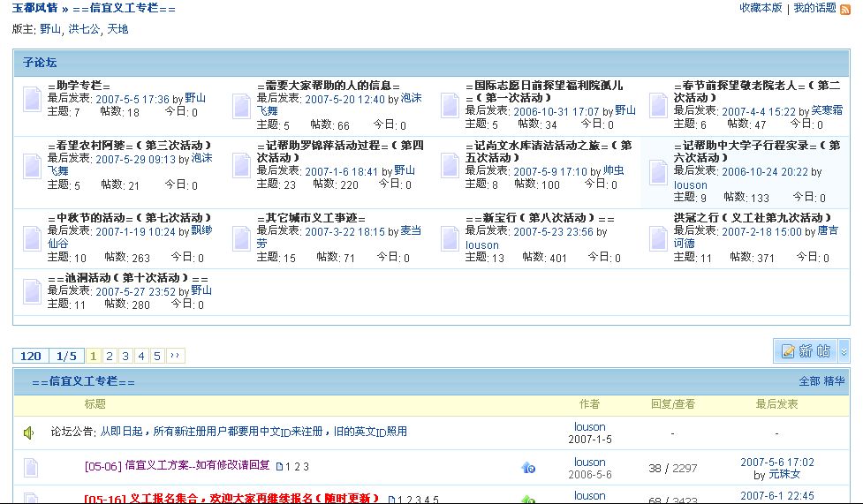The width and height of the screenshot is (863, 504).
Task: Click folder icon beside ==新宝行（第八次活动）==
Action: (x=450, y=239)
